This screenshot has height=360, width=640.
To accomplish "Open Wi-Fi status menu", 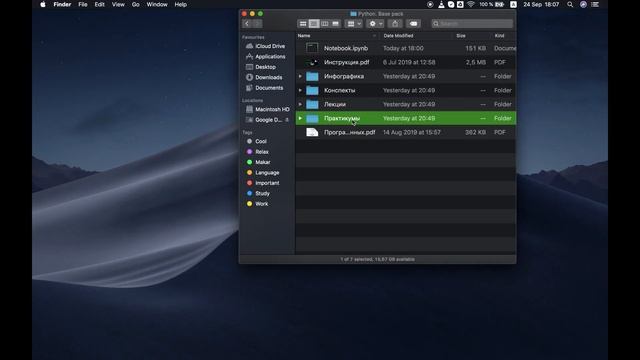I will [471, 4].
